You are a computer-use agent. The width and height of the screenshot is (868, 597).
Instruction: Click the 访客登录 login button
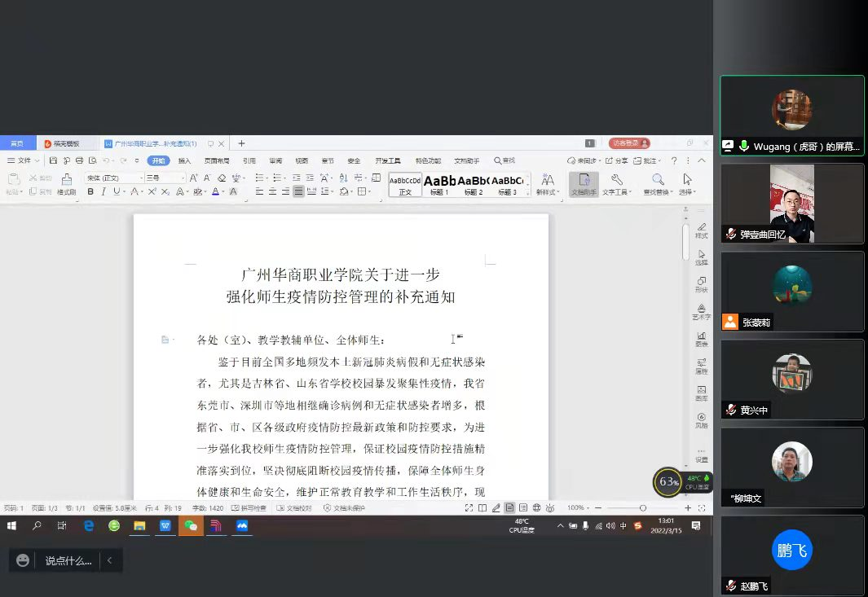tap(628, 143)
